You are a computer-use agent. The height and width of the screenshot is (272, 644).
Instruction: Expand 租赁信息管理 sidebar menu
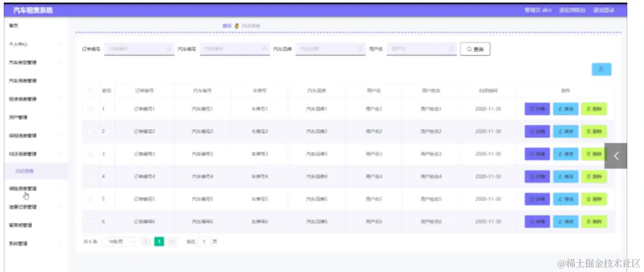click(35, 99)
